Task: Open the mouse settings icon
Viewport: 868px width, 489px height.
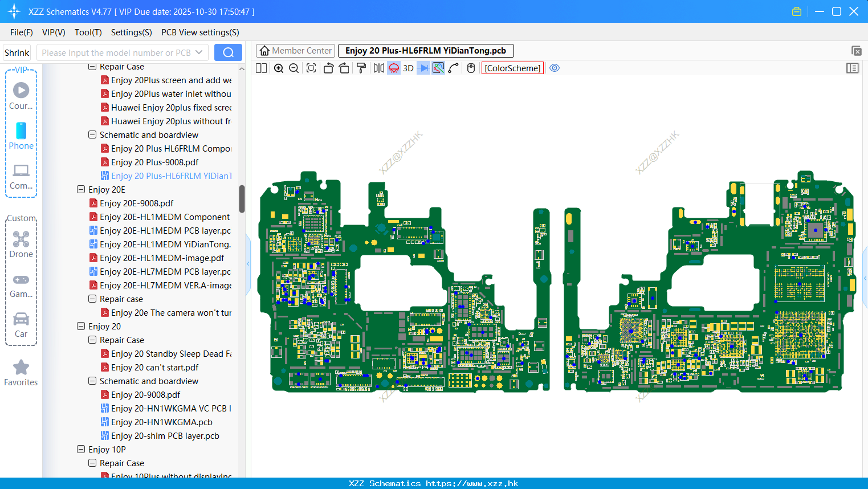Action: [x=471, y=68]
